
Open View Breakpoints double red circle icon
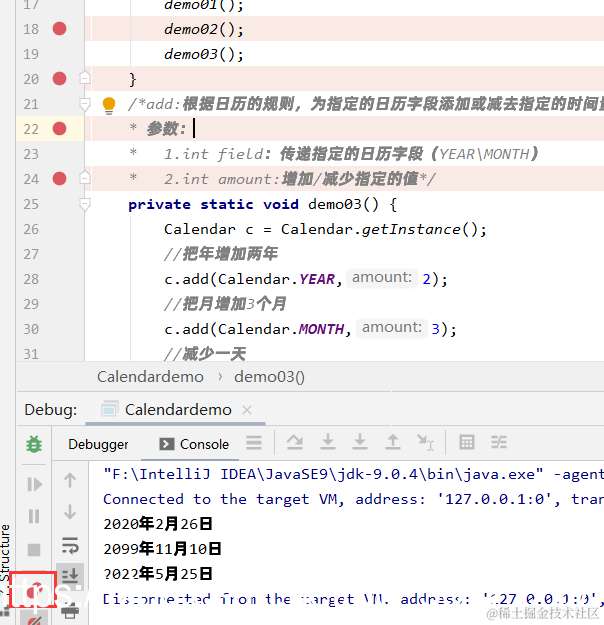(x=34, y=591)
